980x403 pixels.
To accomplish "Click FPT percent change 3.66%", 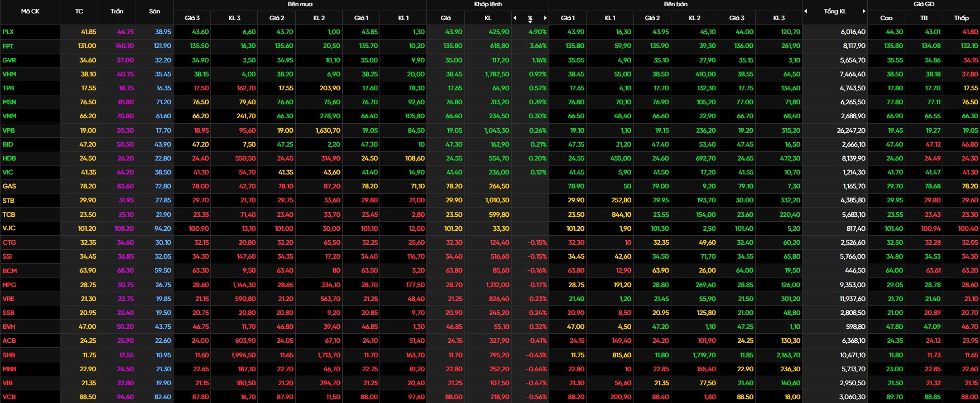I will (538, 46).
